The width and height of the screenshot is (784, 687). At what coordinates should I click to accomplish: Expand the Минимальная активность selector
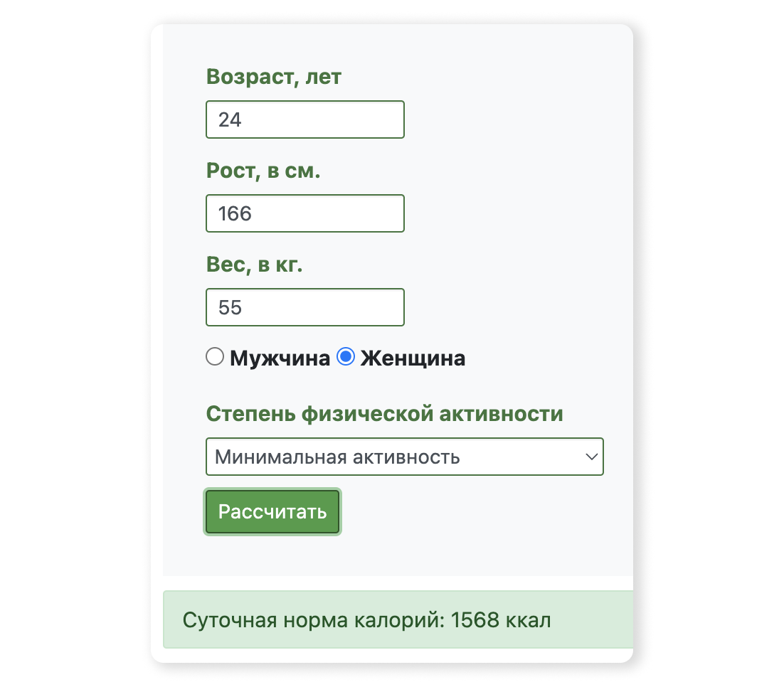(x=404, y=457)
